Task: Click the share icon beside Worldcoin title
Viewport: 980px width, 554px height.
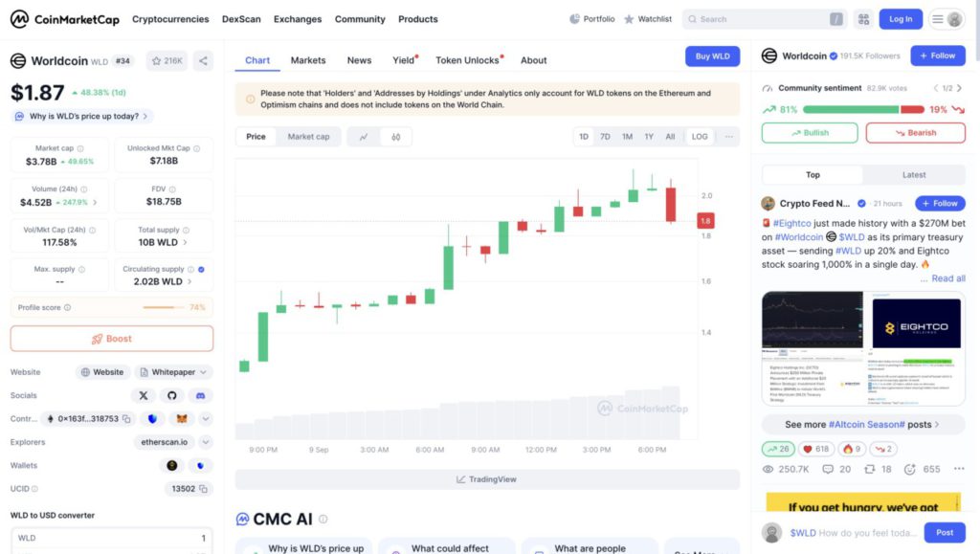Action: [203, 61]
